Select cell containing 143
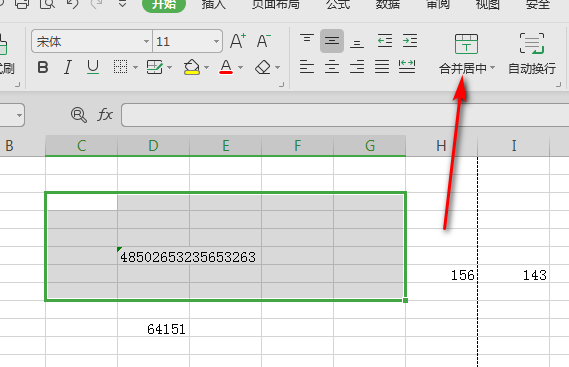The width and height of the screenshot is (569, 367). click(x=513, y=274)
